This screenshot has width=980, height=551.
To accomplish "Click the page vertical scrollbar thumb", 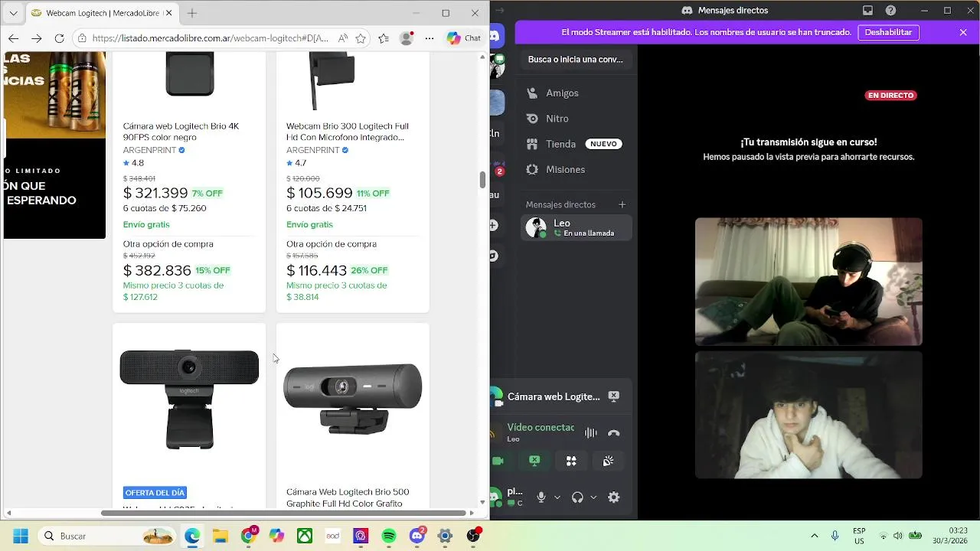I will click(482, 180).
